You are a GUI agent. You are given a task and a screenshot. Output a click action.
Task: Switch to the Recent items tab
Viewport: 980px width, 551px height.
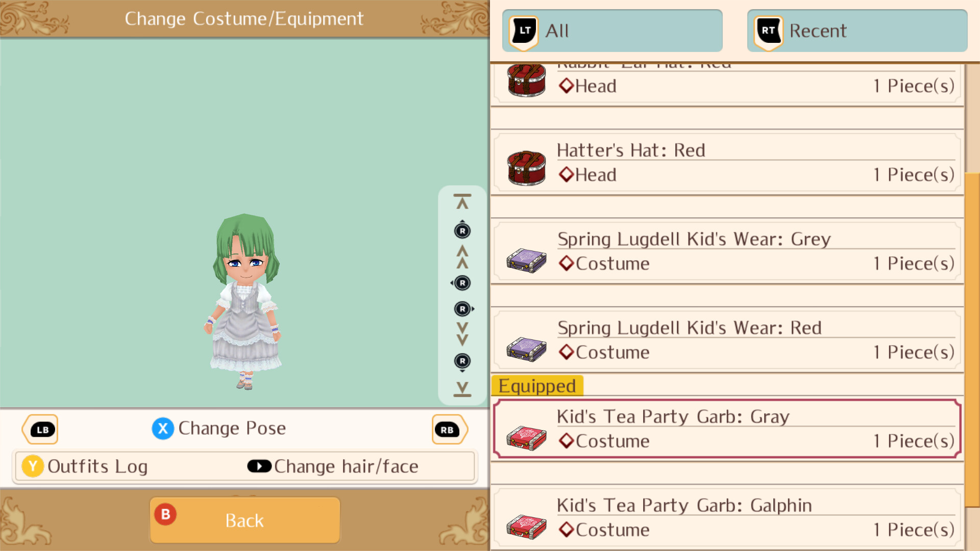point(857,31)
